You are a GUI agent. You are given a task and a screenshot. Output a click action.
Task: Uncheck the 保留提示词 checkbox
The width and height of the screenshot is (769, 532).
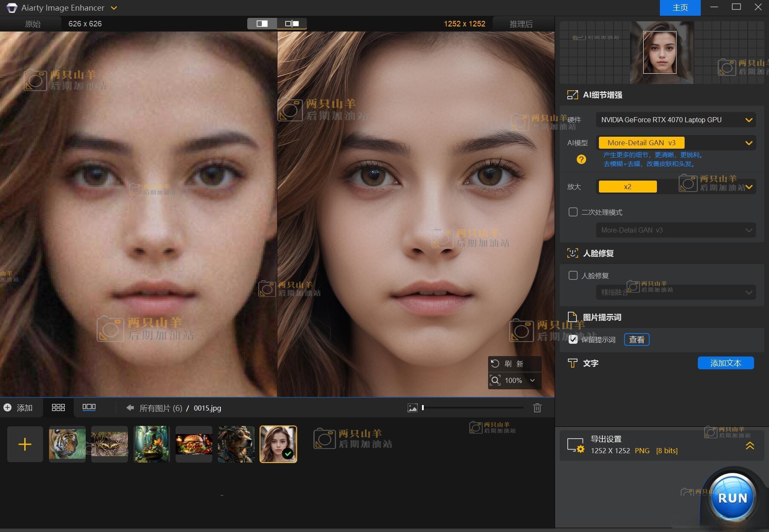(573, 339)
